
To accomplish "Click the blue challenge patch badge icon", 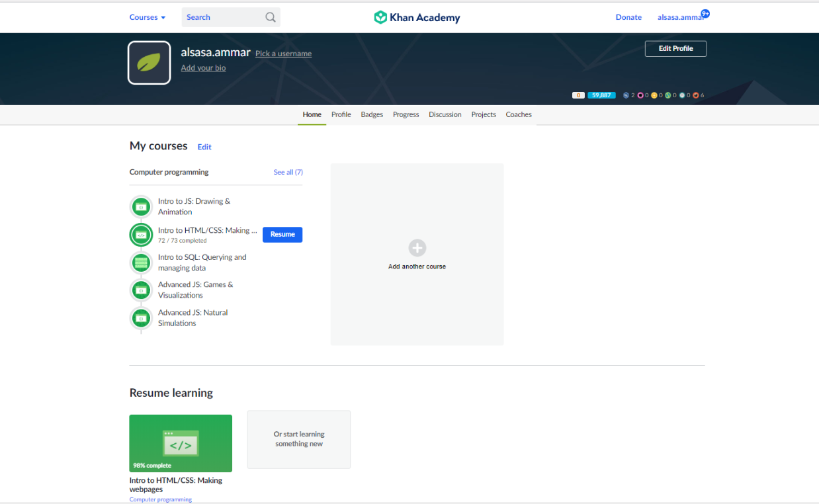I will [626, 95].
